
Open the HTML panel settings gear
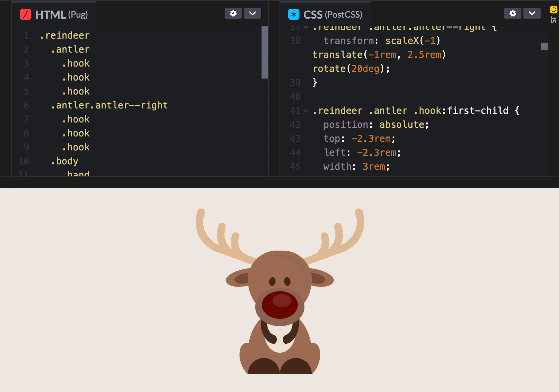pyautogui.click(x=233, y=14)
